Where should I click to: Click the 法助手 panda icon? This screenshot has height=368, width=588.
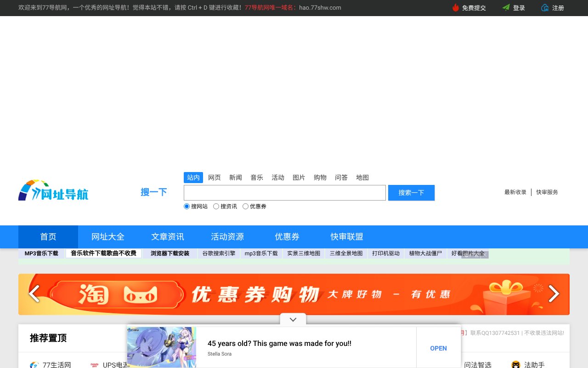point(515,364)
